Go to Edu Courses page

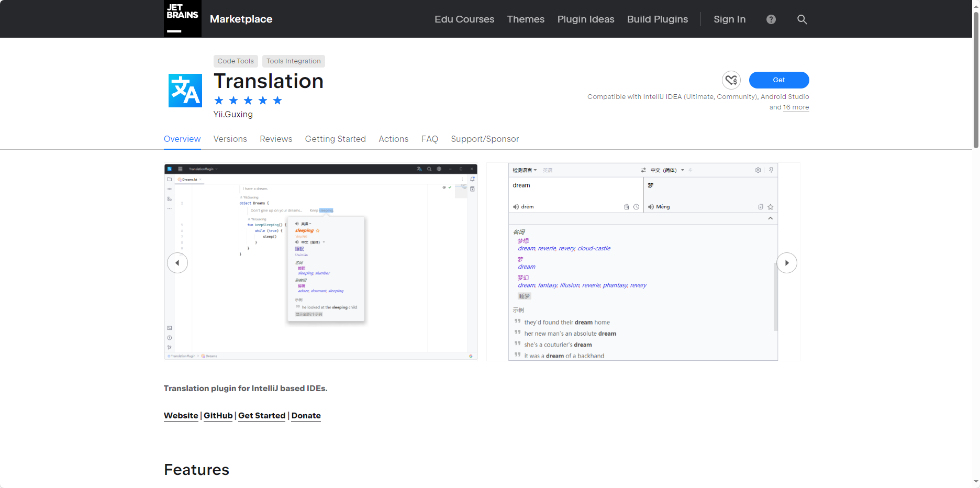pos(464,19)
